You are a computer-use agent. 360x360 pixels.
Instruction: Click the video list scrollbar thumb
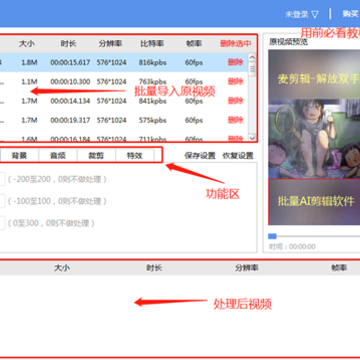pyautogui.click(x=252, y=69)
